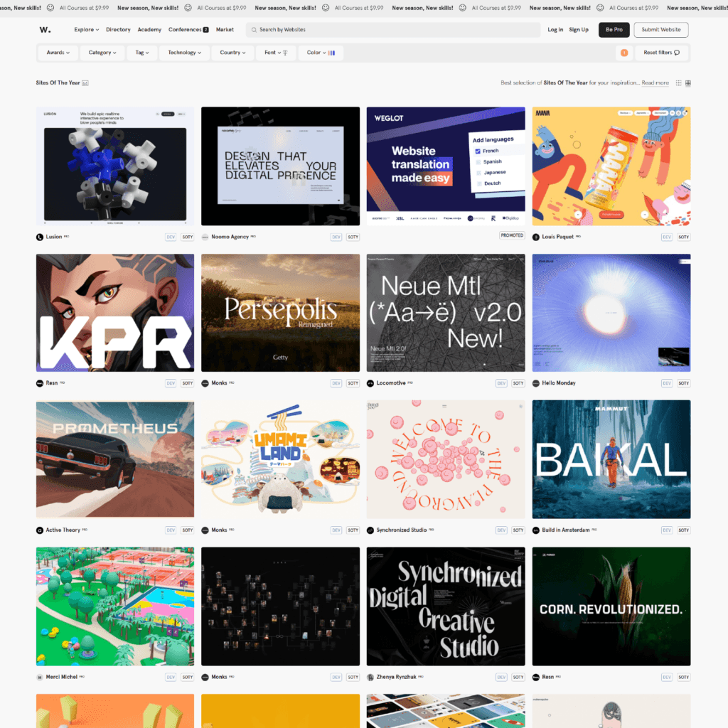This screenshot has height=728, width=728.
Task: Click the SOTY badge under Noomo Agency
Action: click(353, 237)
